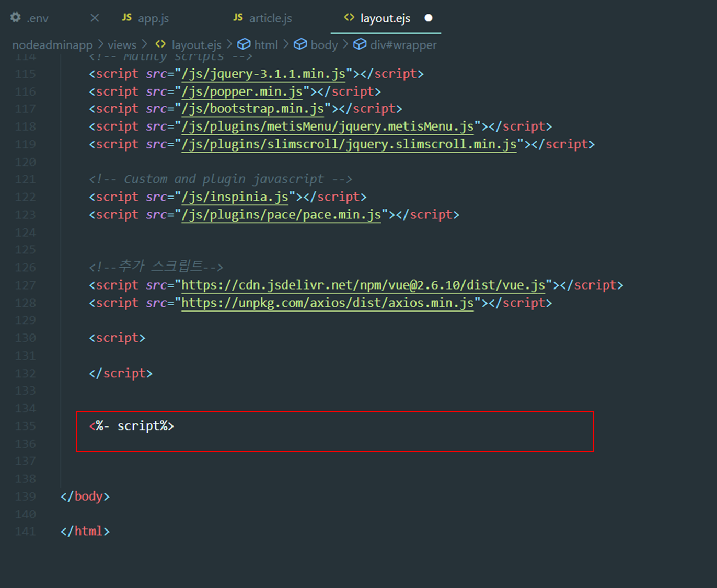Open the .env tab

[38, 18]
